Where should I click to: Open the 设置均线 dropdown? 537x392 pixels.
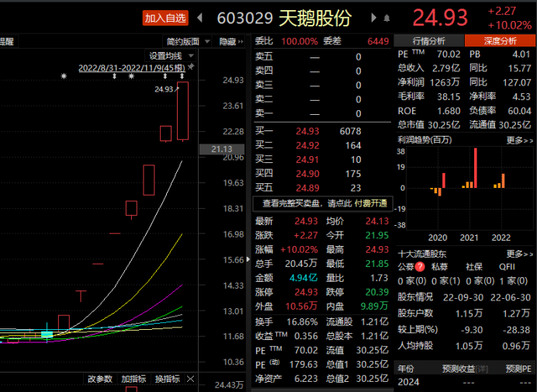click(x=171, y=56)
